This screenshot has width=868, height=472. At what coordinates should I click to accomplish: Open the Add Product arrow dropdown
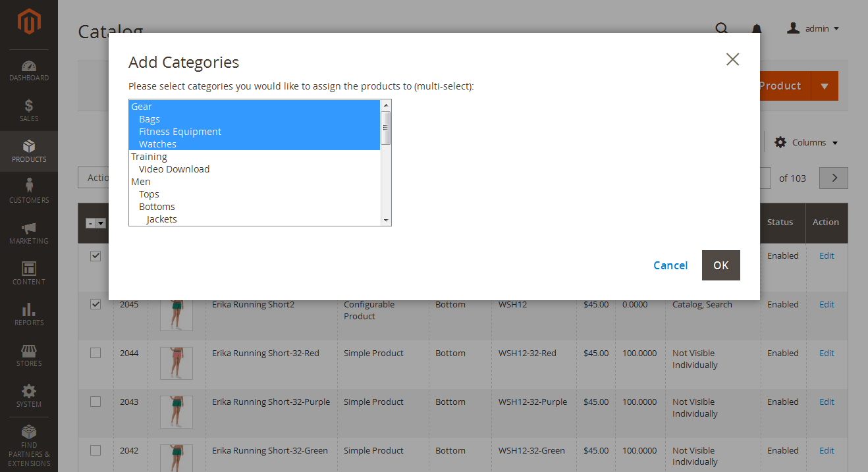pos(825,86)
